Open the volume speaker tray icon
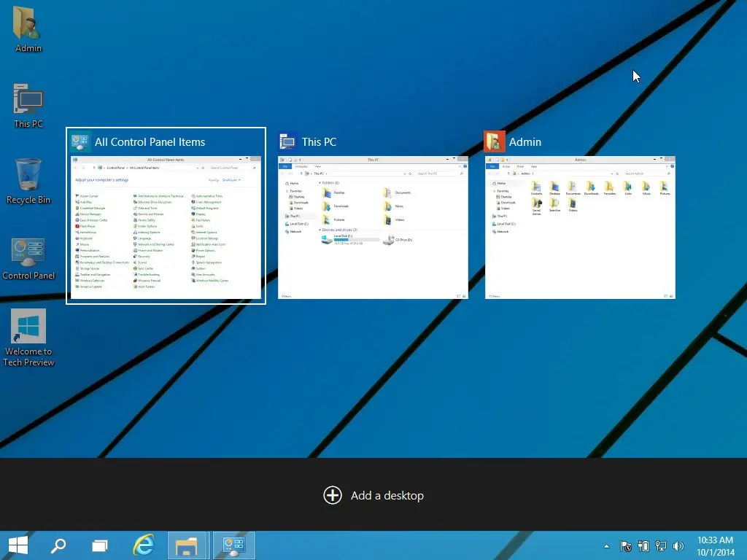747x560 pixels. [678, 546]
